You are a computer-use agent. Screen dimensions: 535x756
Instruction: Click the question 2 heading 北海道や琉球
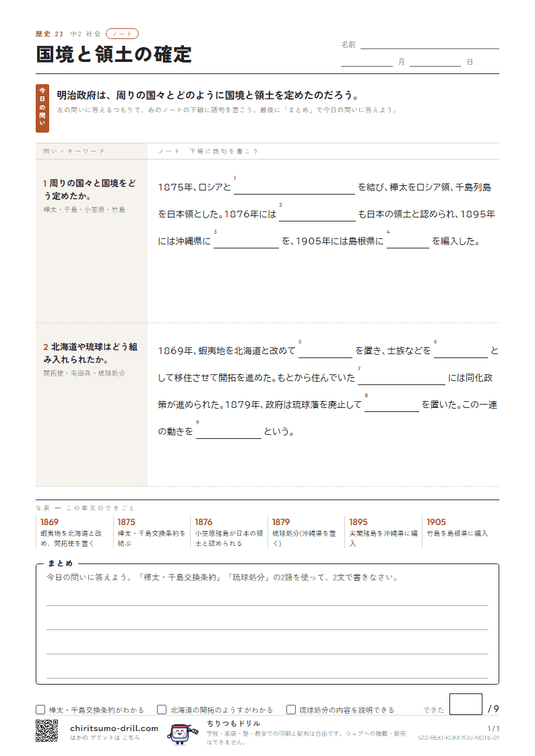pyautogui.click(x=90, y=353)
